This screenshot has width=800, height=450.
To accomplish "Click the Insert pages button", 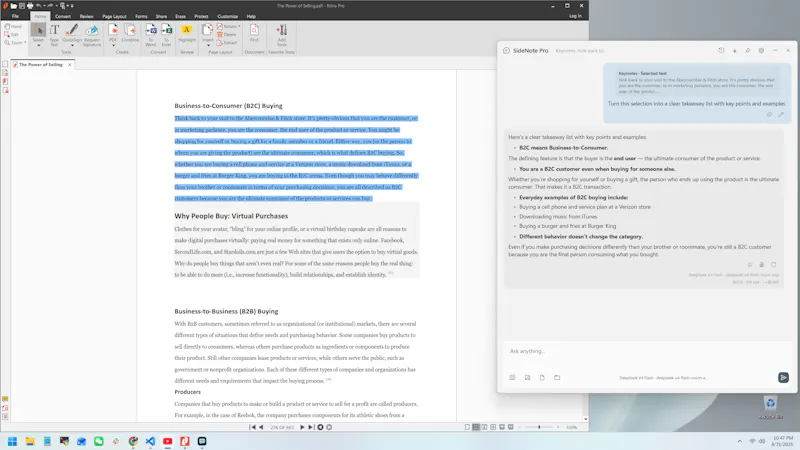I will pos(208,33).
